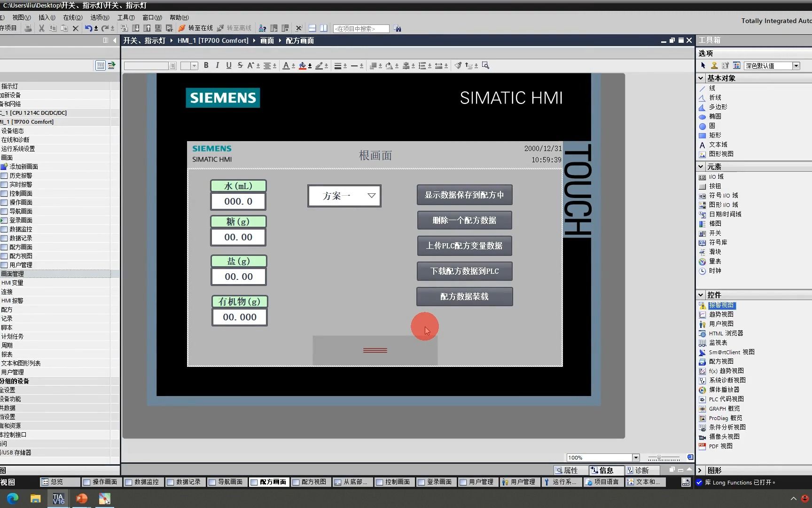Click the Copy icon in toolbar
The image size is (812, 508).
tap(53, 28)
